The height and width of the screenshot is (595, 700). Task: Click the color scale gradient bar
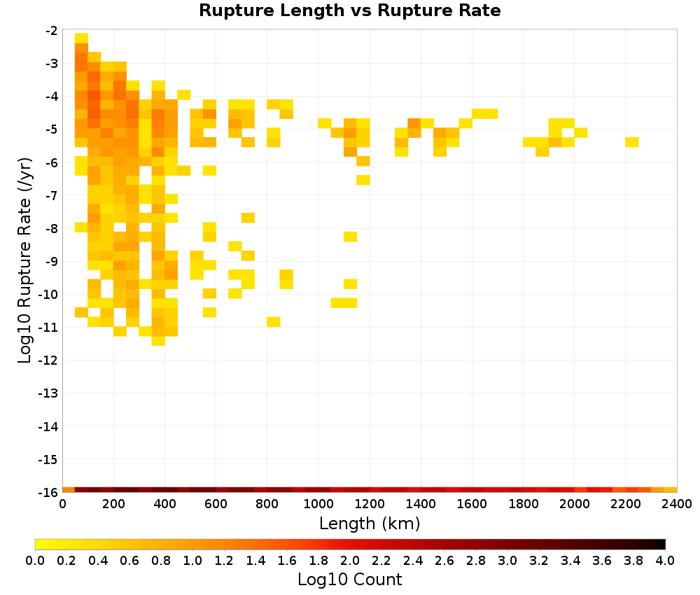tap(350, 544)
